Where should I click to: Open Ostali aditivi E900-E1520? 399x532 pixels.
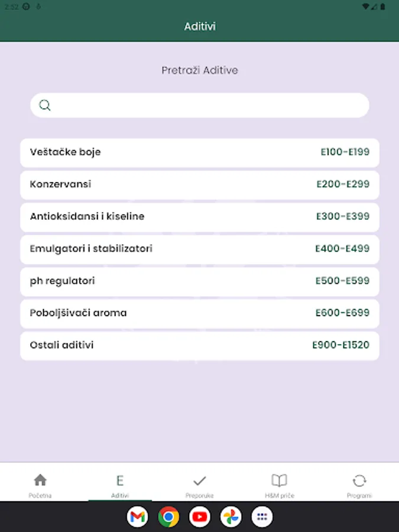point(200,345)
